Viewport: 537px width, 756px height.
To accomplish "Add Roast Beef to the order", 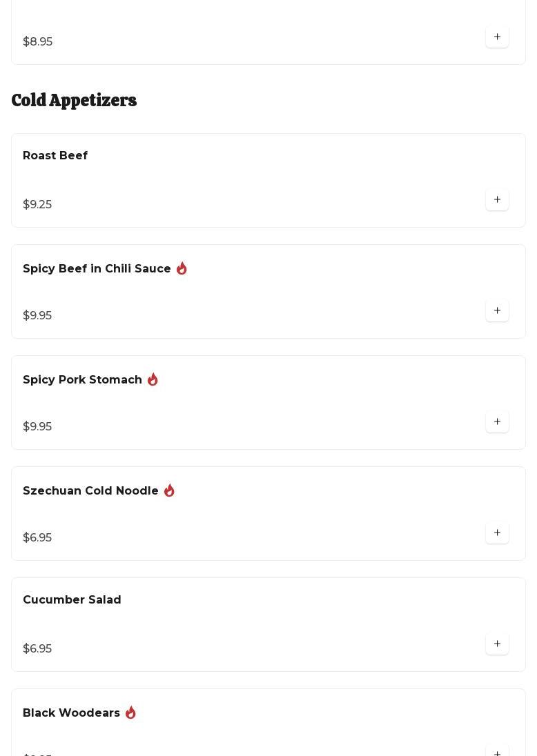I will (x=497, y=200).
